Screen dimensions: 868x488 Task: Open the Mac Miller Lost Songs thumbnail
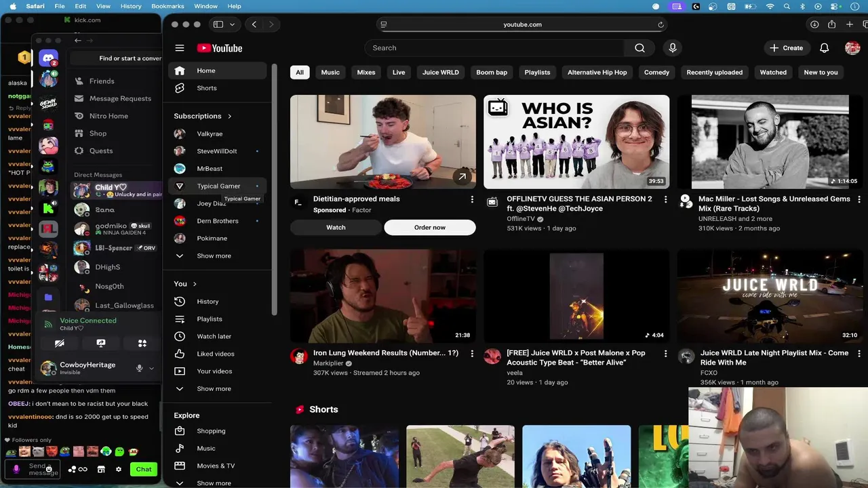pyautogui.click(x=770, y=142)
